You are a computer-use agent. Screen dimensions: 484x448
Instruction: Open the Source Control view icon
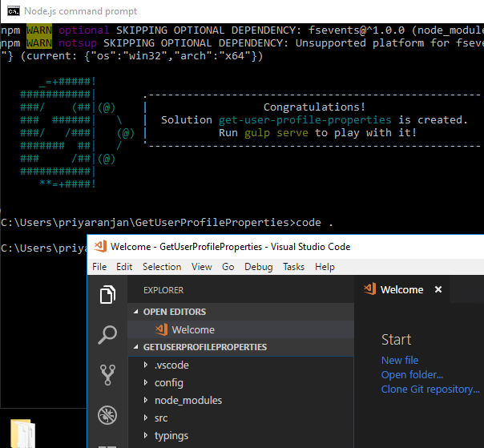107,375
